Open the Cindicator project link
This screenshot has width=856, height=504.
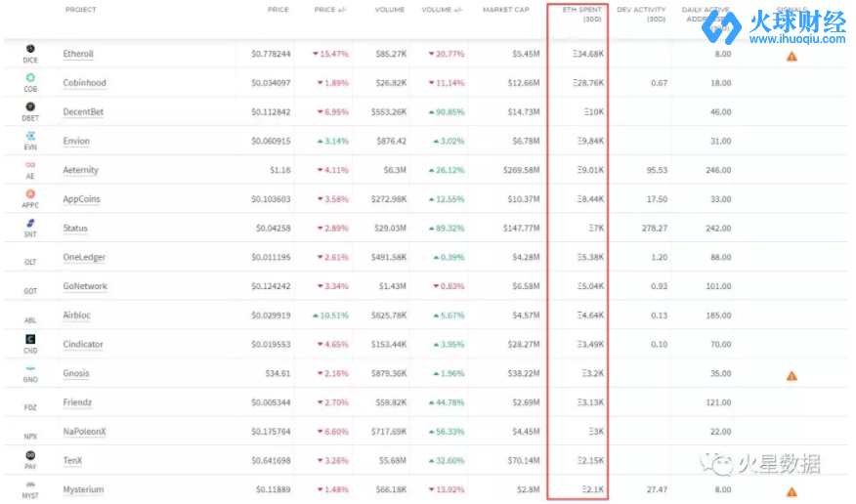click(83, 344)
